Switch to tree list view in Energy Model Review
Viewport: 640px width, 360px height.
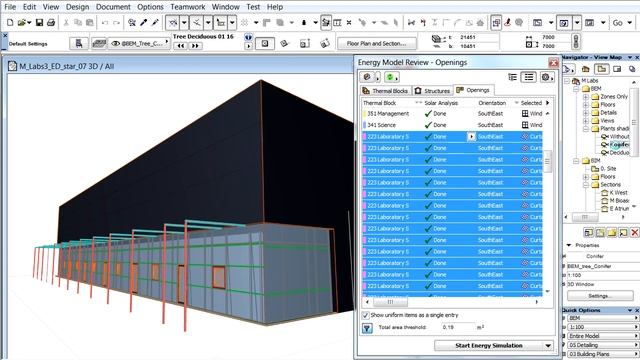click(513, 77)
